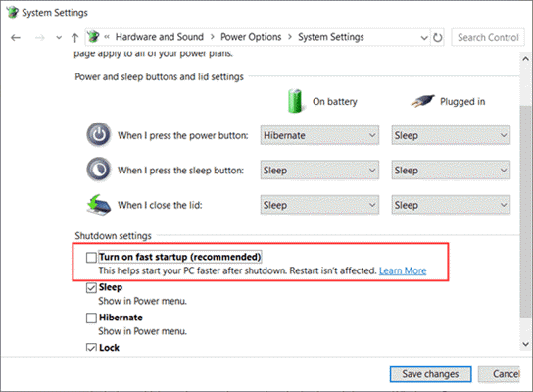Click the scrollbar down arrow
Viewport: 533px width, 392px height.
tap(525, 344)
